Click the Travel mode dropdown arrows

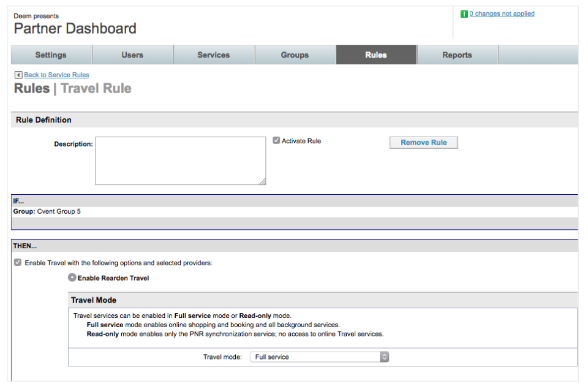(x=384, y=357)
